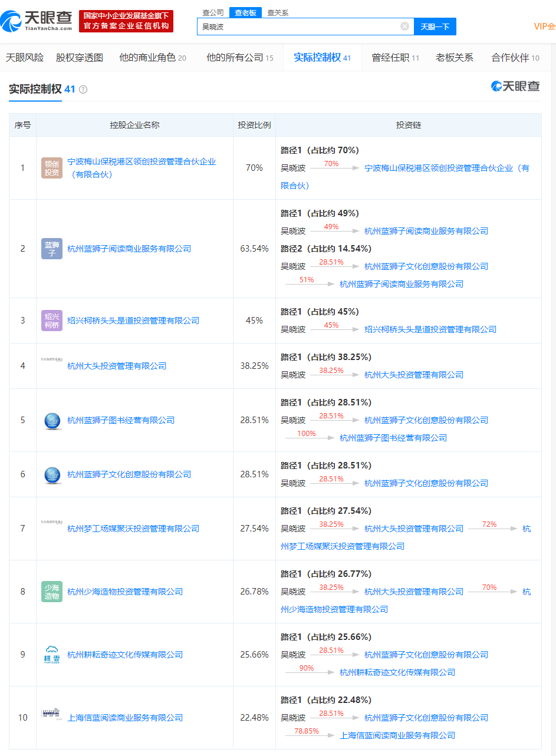Open 杭州少海造物投资管理有限公司 in the name column
This screenshot has width=556, height=756.
coord(125,592)
